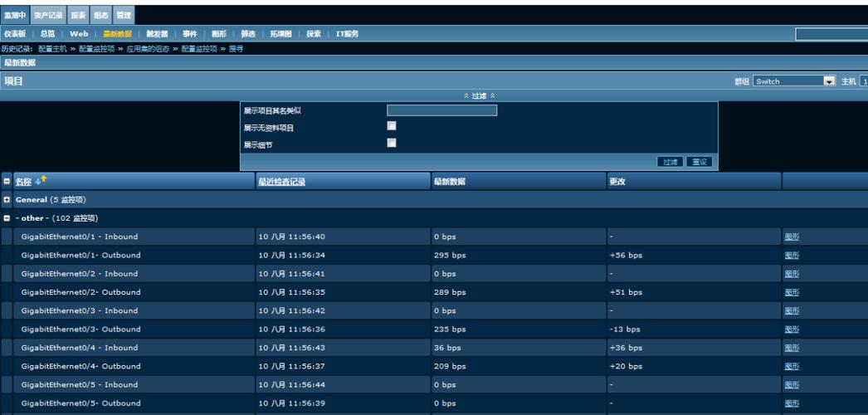Expand the General (5 监控项) group
Viewport: 868px width, 415px height.
pos(7,200)
